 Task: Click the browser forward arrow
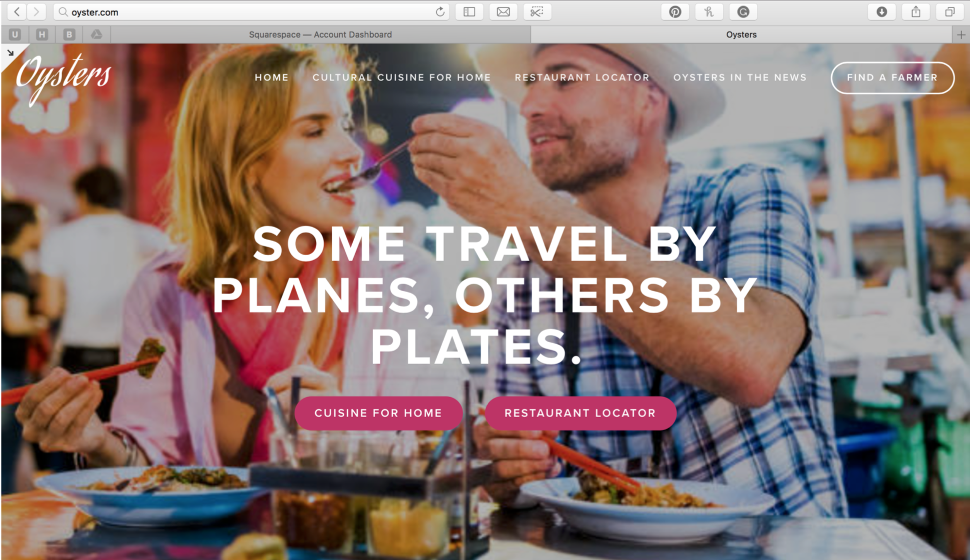click(36, 12)
